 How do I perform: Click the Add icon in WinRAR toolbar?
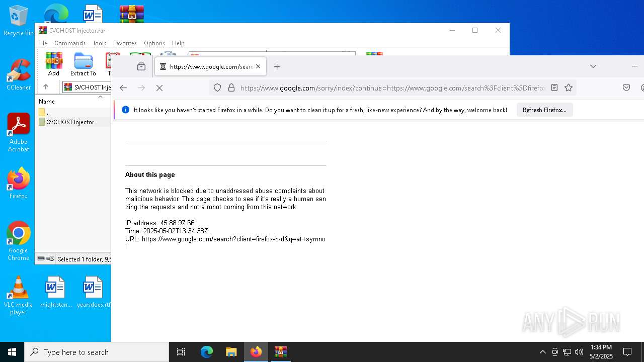point(54,64)
